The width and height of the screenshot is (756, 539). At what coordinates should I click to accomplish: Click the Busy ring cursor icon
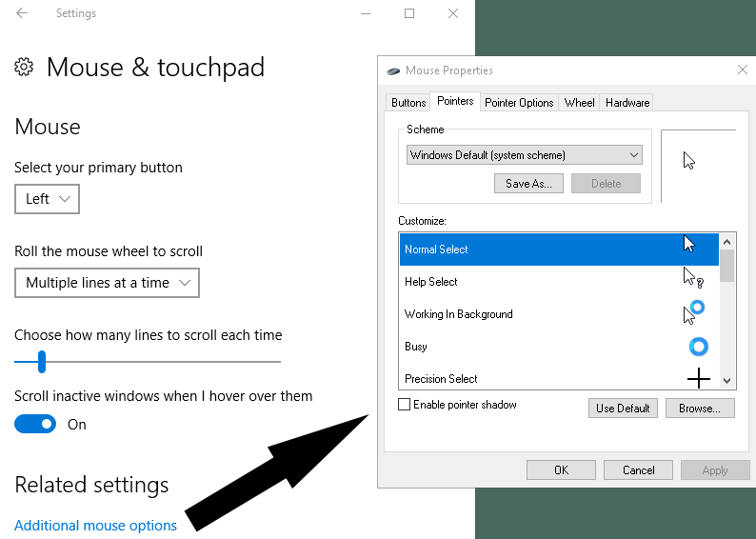click(698, 347)
